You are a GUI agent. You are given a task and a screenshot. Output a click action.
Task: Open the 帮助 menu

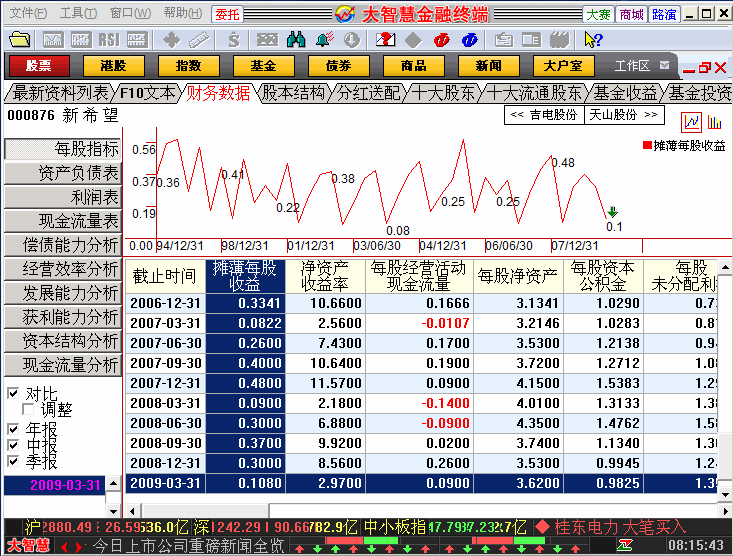tap(183, 13)
